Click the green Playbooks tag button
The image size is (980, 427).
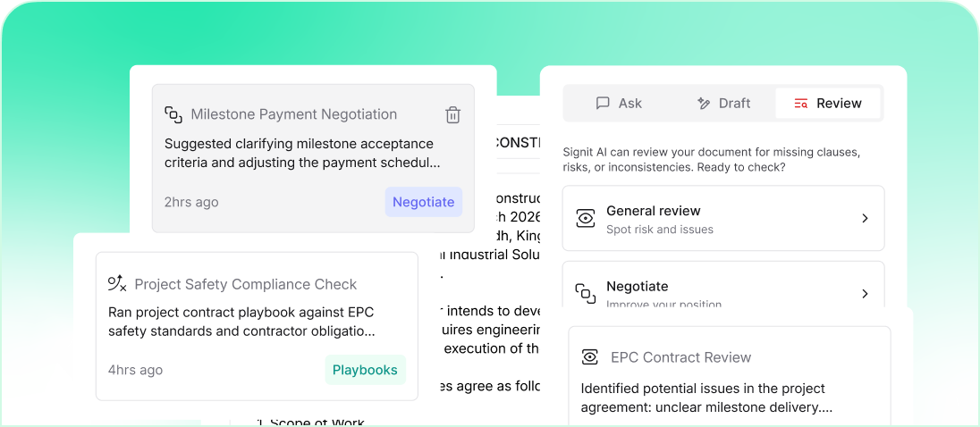(365, 370)
